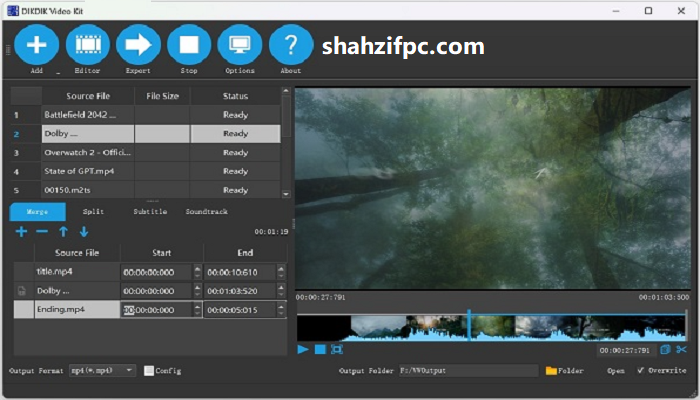Toggle the Config checkbox
700x400 pixels.
coord(149,371)
